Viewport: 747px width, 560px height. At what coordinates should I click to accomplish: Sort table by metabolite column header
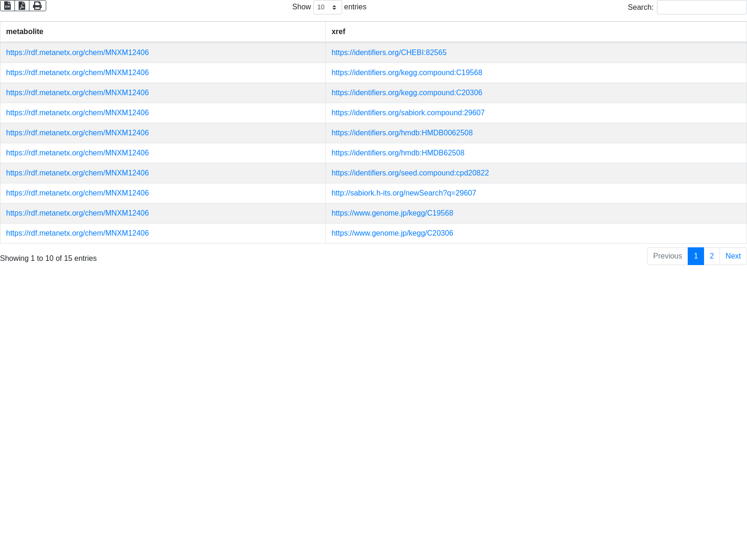[25, 32]
